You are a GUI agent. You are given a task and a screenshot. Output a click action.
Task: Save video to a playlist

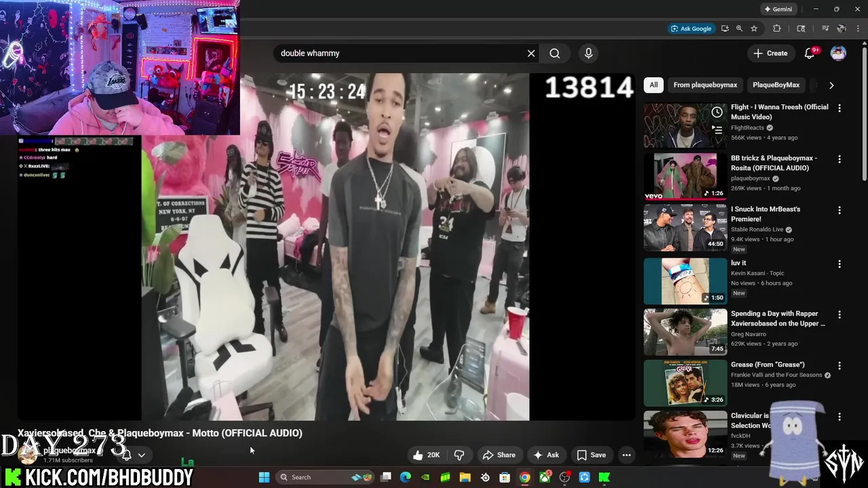[591, 455]
